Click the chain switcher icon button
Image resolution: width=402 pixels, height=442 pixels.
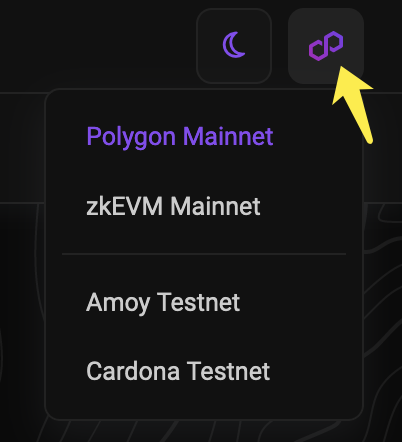(x=326, y=46)
